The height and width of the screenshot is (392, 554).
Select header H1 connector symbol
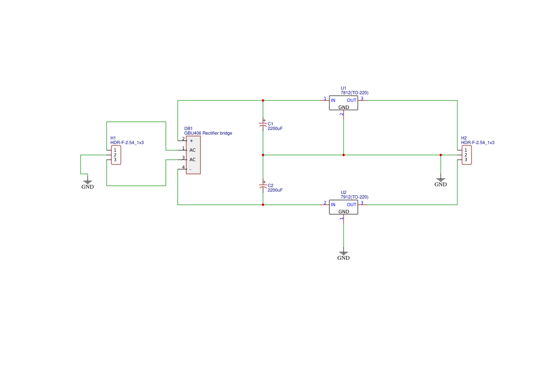[116, 155]
